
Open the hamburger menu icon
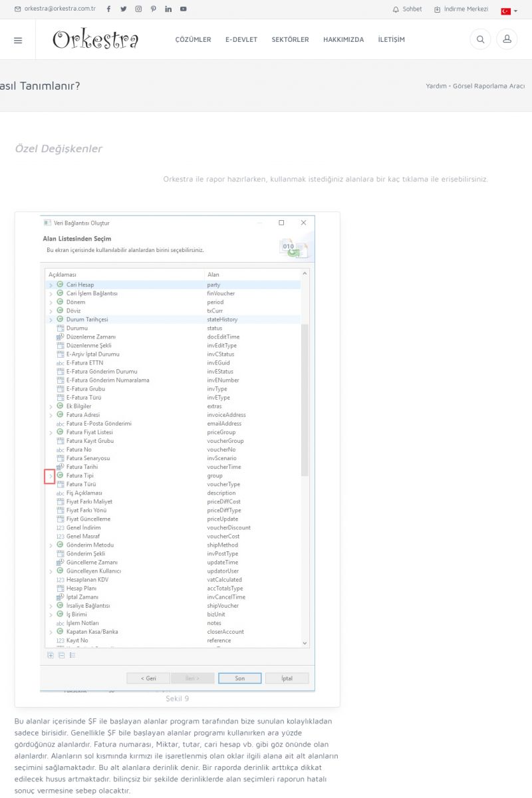18,40
